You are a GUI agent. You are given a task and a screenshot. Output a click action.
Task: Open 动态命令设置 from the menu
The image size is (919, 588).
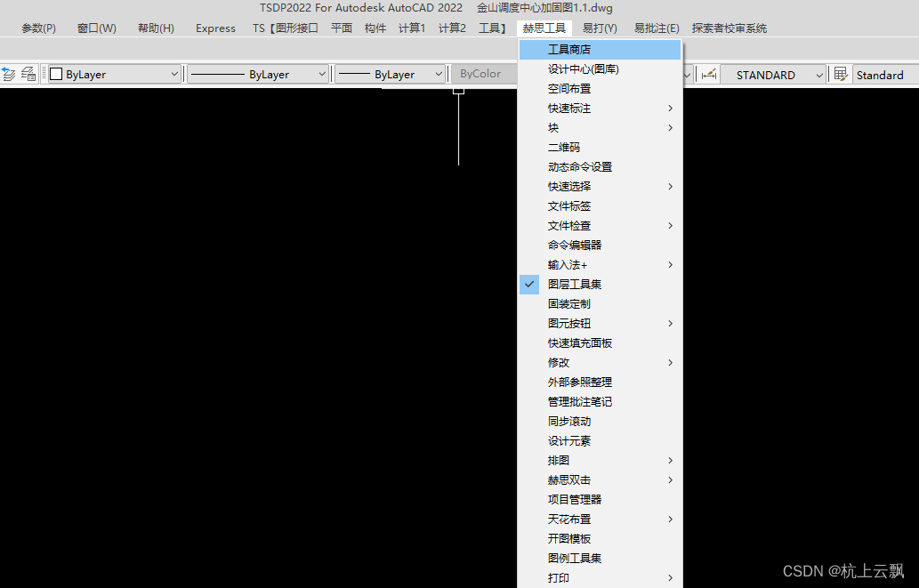pyautogui.click(x=601, y=167)
